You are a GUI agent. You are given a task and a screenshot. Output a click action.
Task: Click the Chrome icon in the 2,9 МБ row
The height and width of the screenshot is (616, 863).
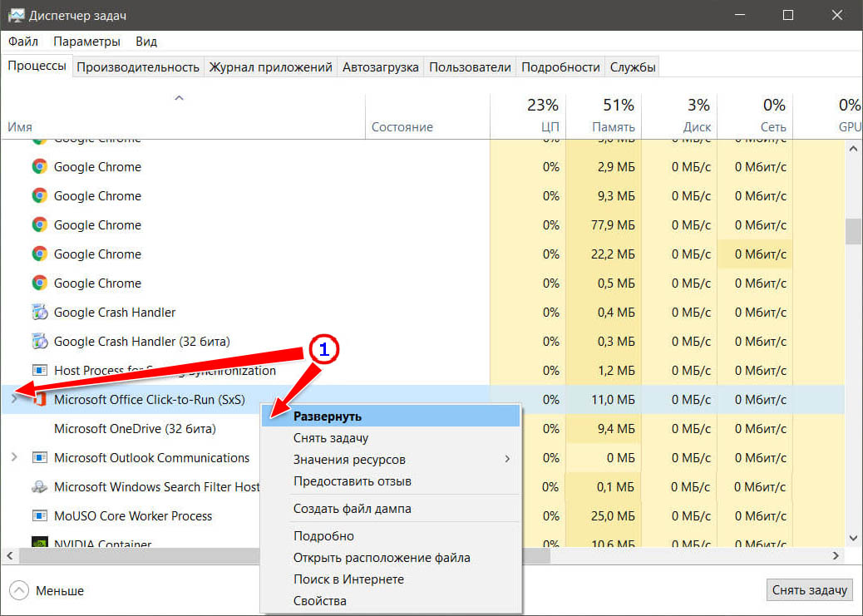coord(39,166)
